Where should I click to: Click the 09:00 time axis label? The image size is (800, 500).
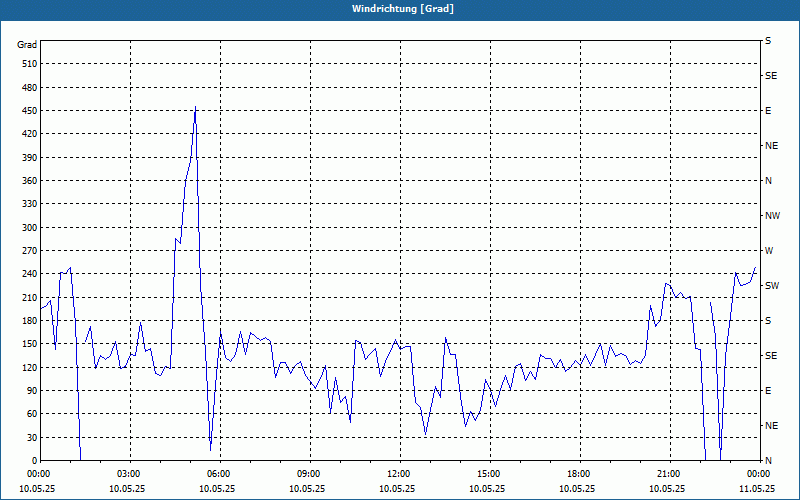[x=309, y=474]
